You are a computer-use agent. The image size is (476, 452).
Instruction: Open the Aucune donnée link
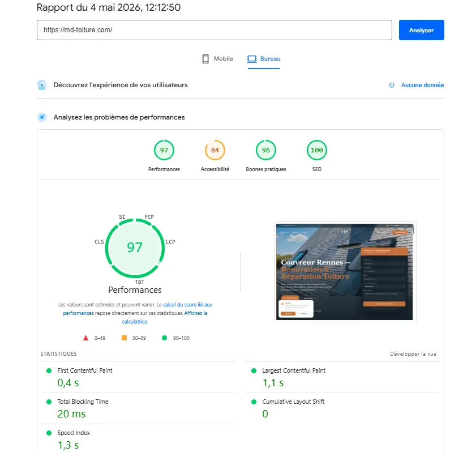[422, 85]
